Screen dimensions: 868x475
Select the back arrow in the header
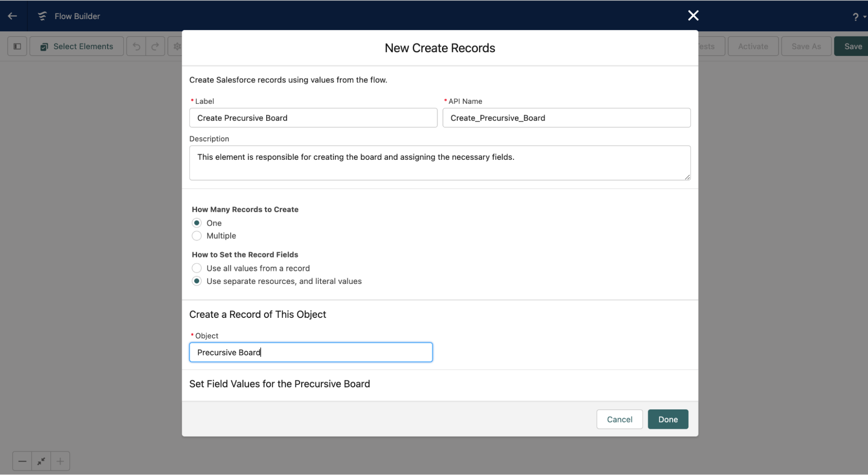(12, 16)
